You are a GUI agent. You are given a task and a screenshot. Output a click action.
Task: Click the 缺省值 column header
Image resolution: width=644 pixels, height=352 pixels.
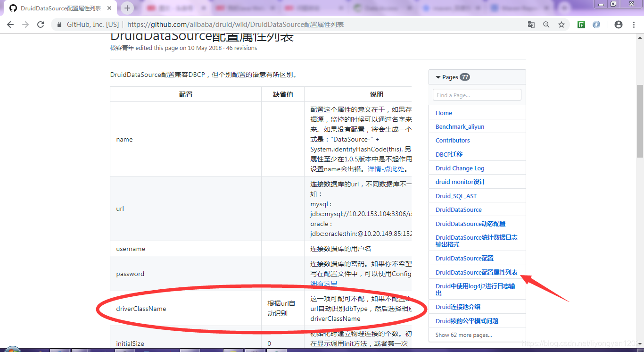tap(283, 94)
